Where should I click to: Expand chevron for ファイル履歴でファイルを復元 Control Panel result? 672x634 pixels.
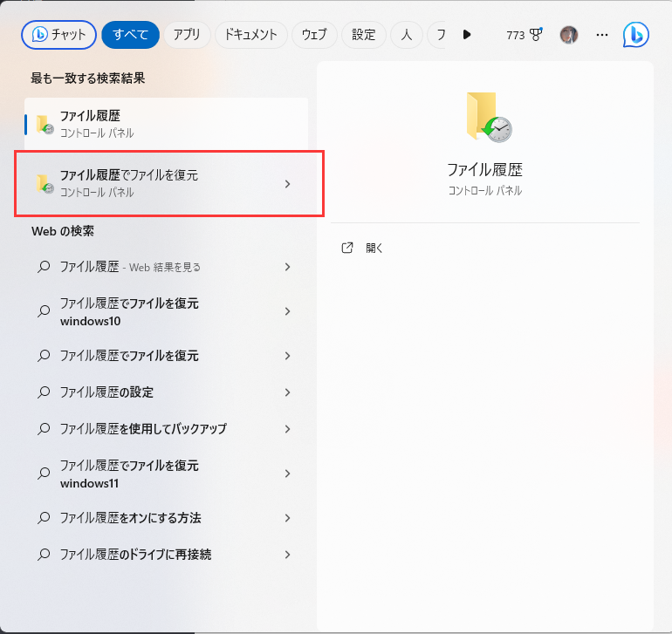coord(287,184)
